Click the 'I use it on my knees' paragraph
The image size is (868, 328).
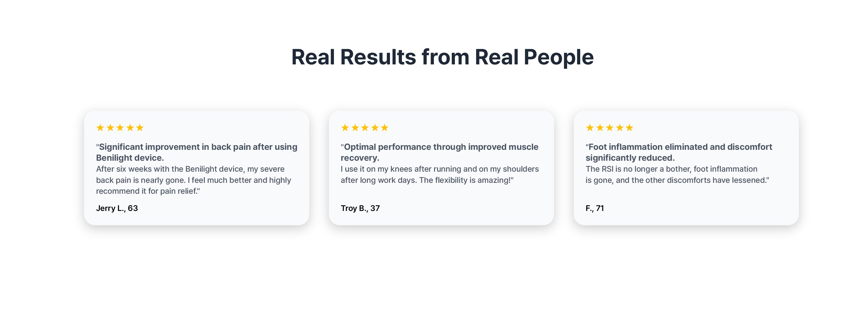click(440, 174)
